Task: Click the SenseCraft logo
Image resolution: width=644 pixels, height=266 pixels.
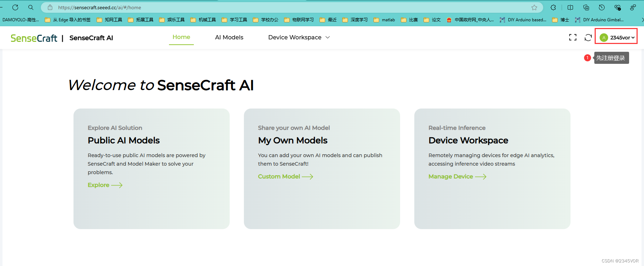Action: pyautogui.click(x=34, y=38)
